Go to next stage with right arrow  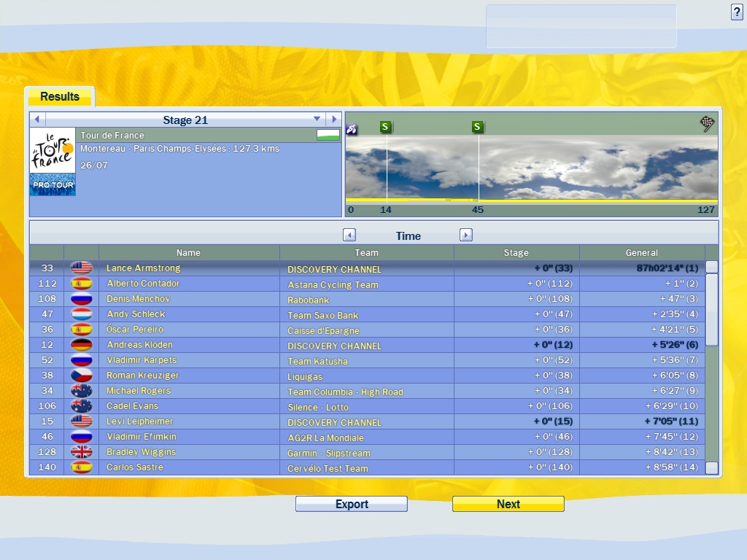333,120
